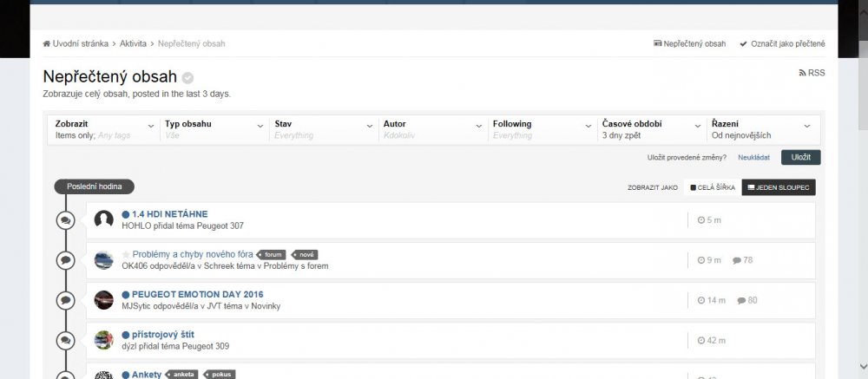Click the anketa tag
The height and width of the screenshot is (379, 868).
pos(182,375)
